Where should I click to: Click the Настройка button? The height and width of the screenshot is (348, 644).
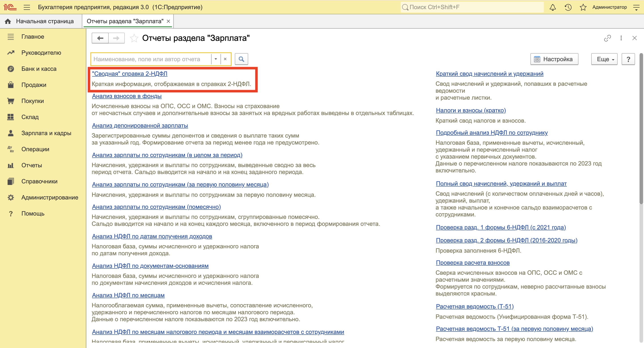(x=554, y=59)
